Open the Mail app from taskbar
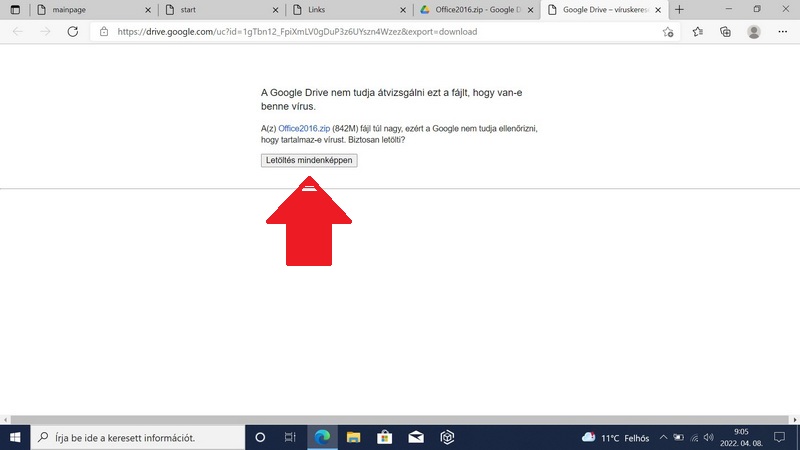Viewport: 800px width, 450px height. pyautogui.click(x=416, y=437)
